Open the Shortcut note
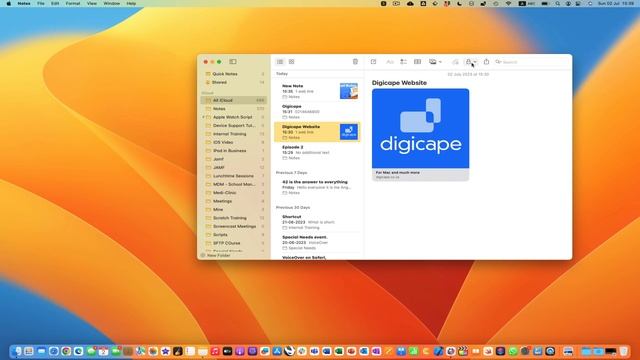This screenshot has width=640, height=360. 317,222
